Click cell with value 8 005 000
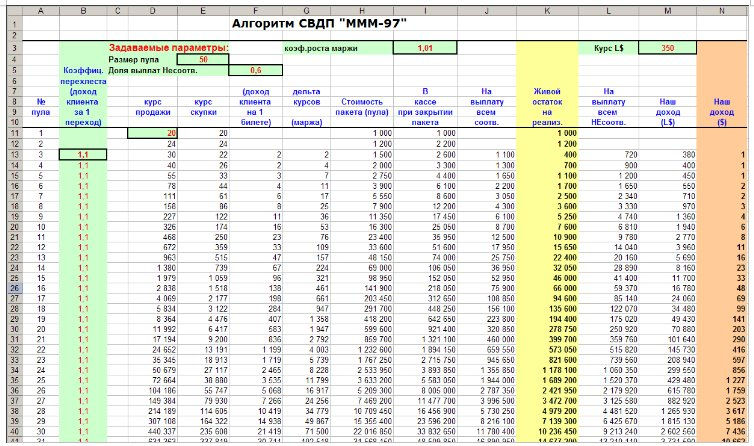Viewport: 754px width, 446px height. pyautogui.click(x=425, y=391)
